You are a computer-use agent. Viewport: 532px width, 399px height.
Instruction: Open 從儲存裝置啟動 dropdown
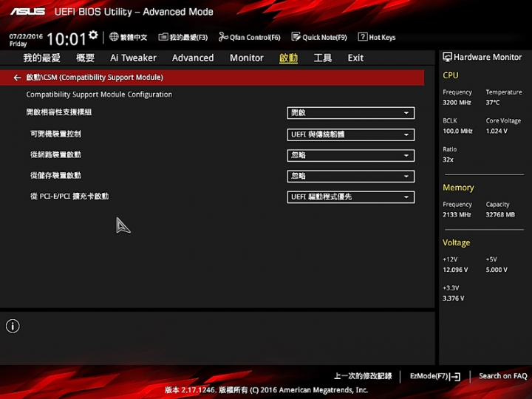click(350, 176)
